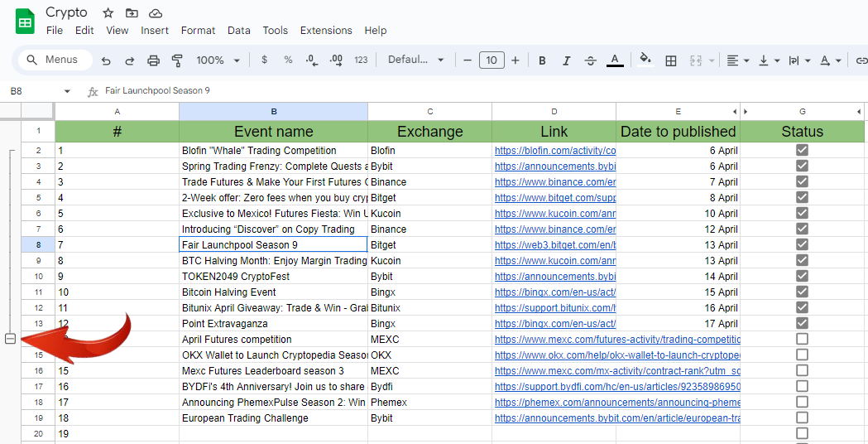Open the merge type dropdown arrow
This screenshot has width=868, height=444.
tap(712, 60)
